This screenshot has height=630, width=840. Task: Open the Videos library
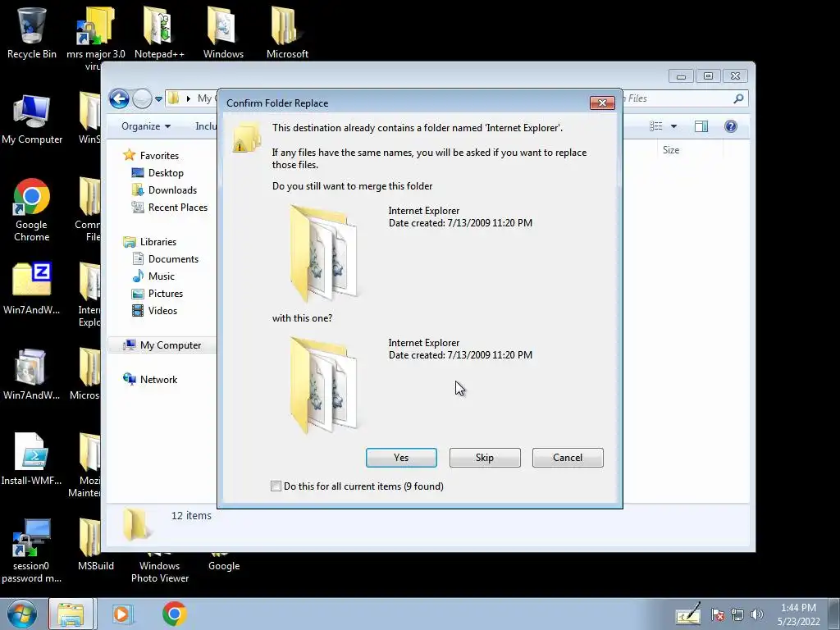(162, 311)
